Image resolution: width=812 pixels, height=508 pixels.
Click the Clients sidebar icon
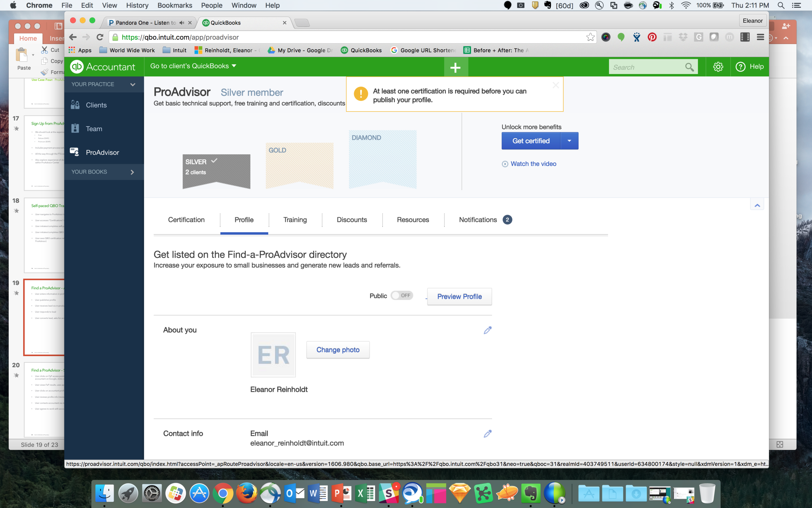click(75, 105)
